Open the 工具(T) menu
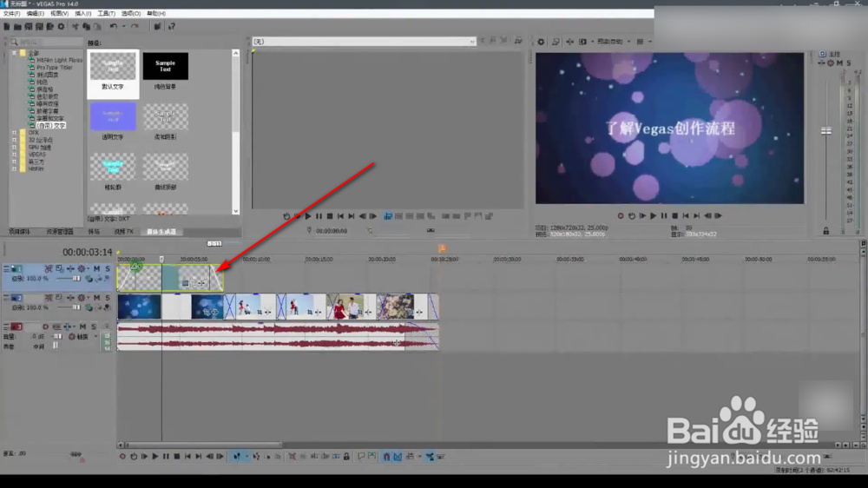Screen dimensions: 868x488 pos(106,13)
